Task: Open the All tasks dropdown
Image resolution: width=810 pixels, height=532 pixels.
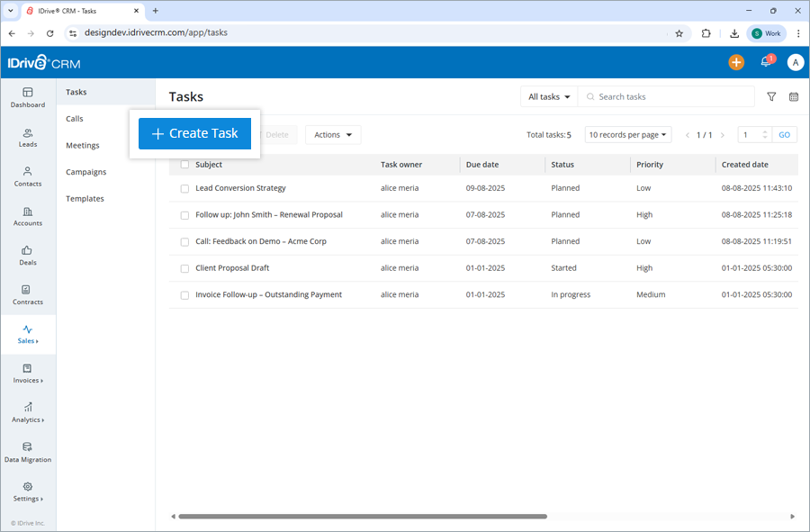Action: coord(548,96)
